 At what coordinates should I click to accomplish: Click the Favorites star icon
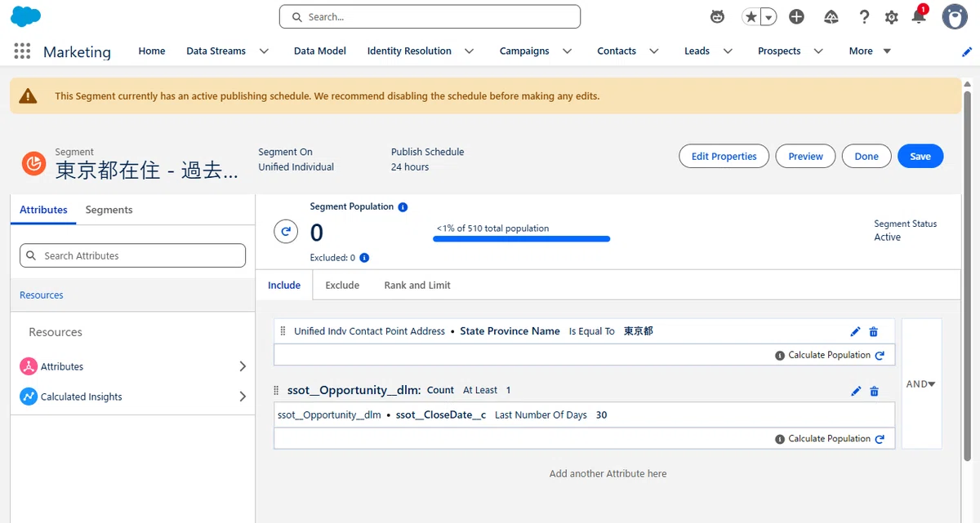tap(751, 16)
